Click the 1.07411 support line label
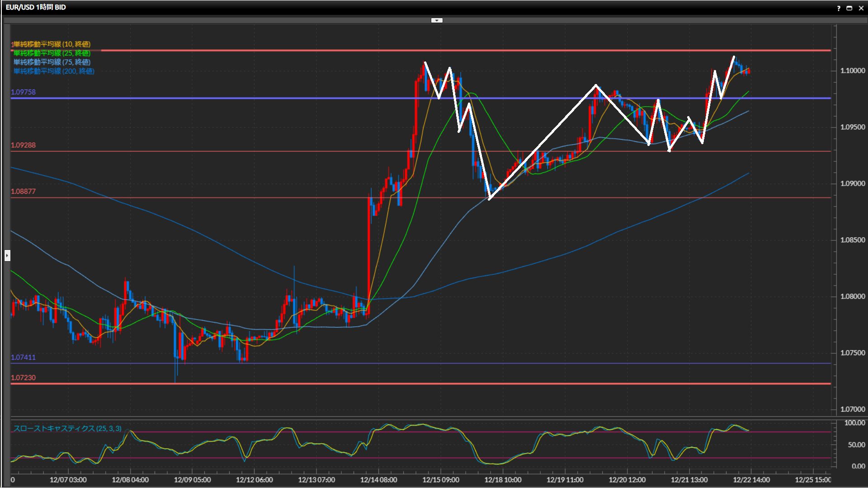 [x=23, y=357]
